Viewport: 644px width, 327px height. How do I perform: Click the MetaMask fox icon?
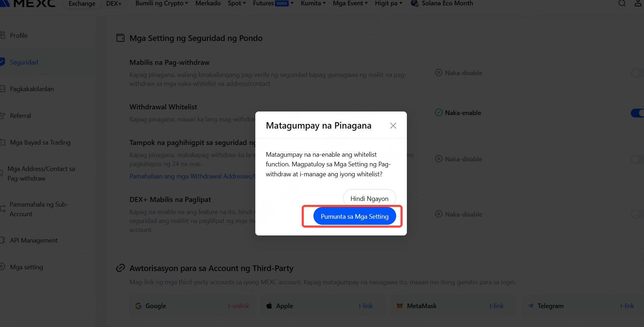click(400, 306)
